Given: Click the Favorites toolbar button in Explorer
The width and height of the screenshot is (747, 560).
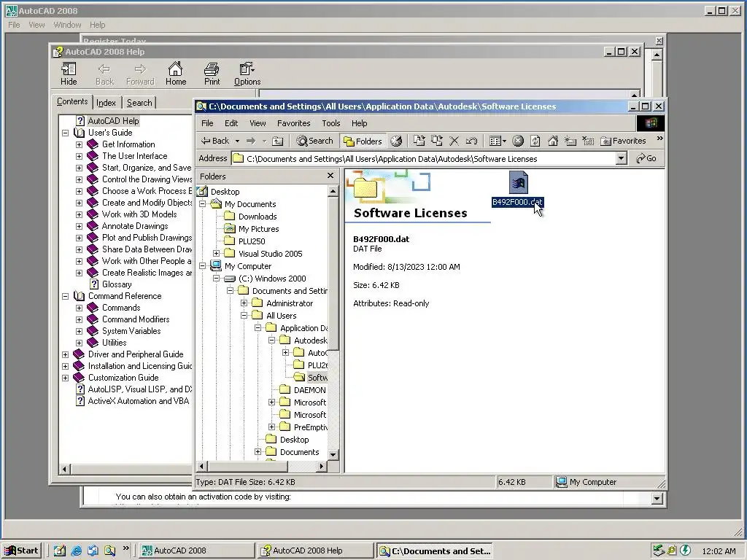Looking at the screenshot, I should [x=623, y=141].
